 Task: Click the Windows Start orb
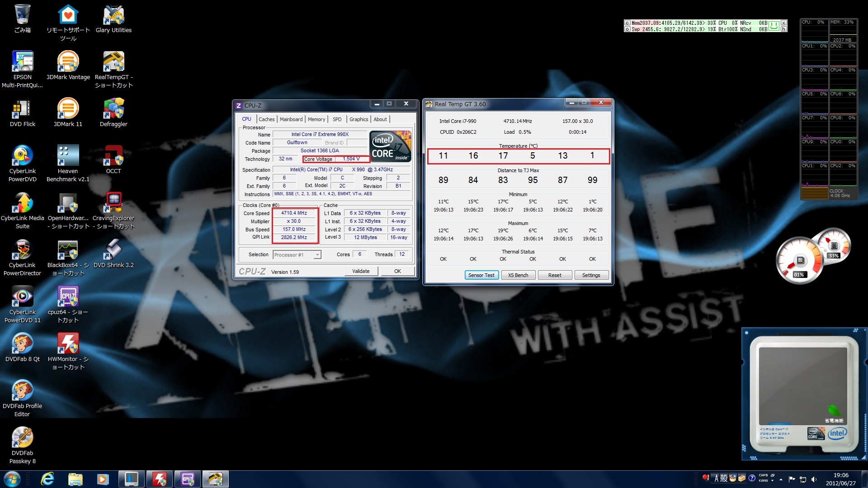[x=12, y=479]
